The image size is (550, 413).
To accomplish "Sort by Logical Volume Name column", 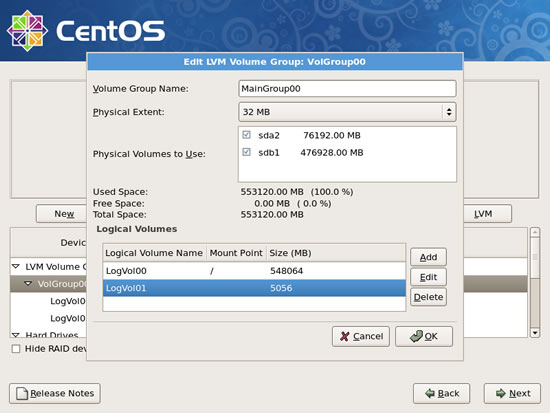I will coord(154,253).
